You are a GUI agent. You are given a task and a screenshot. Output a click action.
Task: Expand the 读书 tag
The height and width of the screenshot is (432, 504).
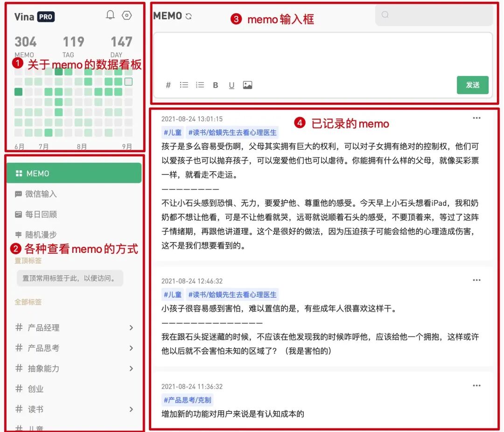tap(131, 409)
